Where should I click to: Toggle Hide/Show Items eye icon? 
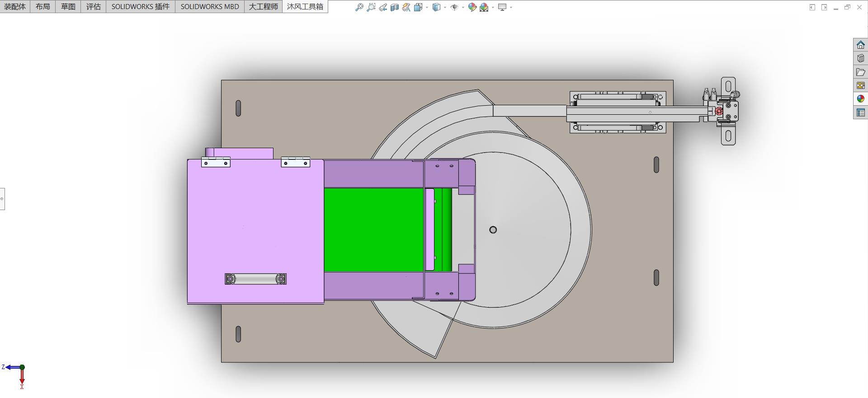coord(454,7)
